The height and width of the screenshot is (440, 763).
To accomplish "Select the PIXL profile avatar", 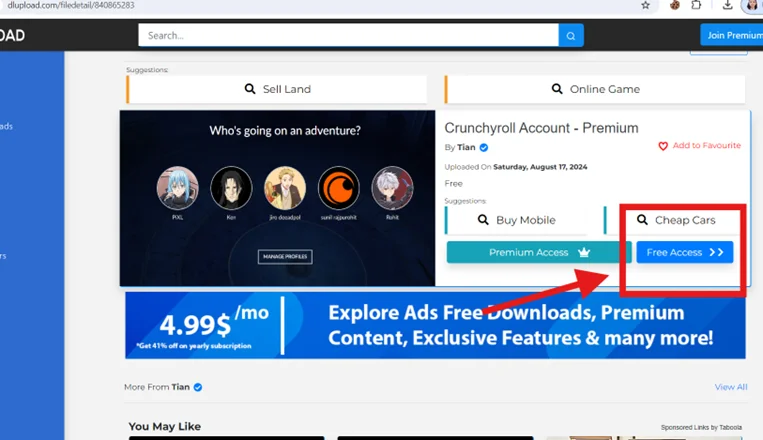I will [x=178, y=188].
